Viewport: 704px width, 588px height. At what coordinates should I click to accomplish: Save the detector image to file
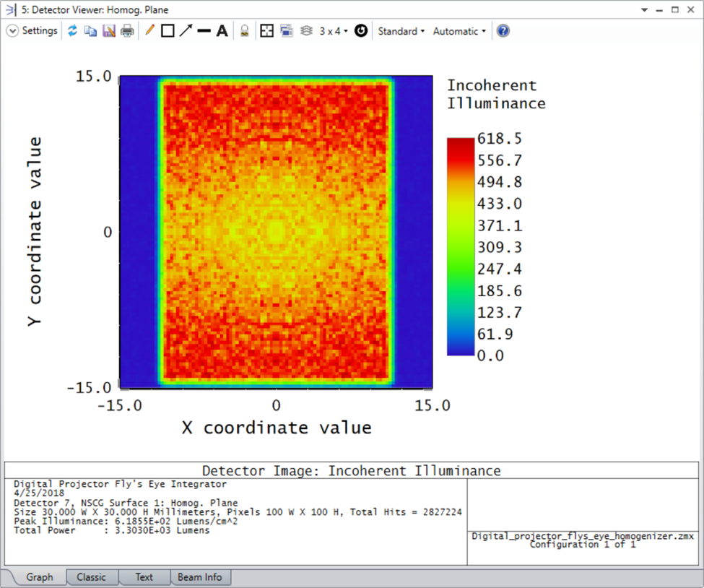[109, 30]
